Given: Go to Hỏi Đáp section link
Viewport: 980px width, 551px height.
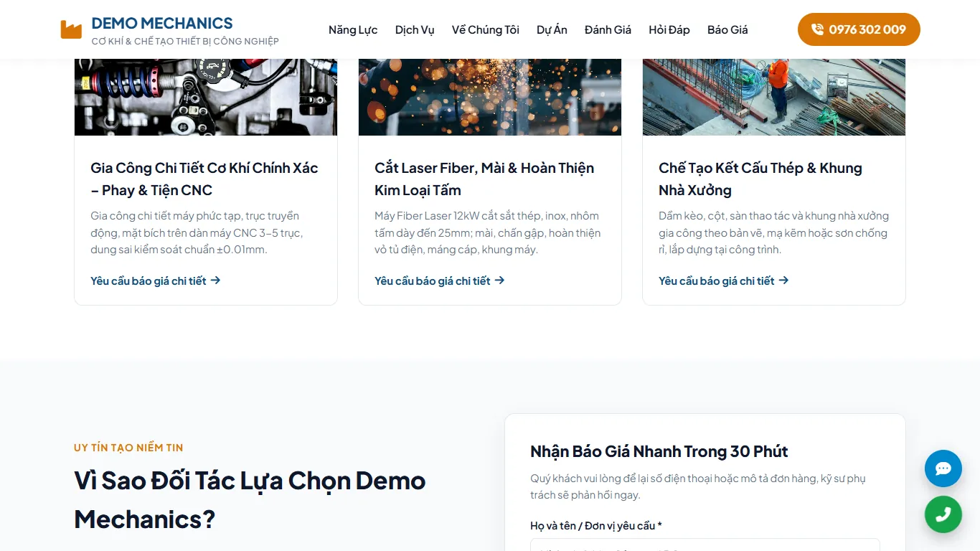Looking at the screenshot, I should [x=669, y=29].
